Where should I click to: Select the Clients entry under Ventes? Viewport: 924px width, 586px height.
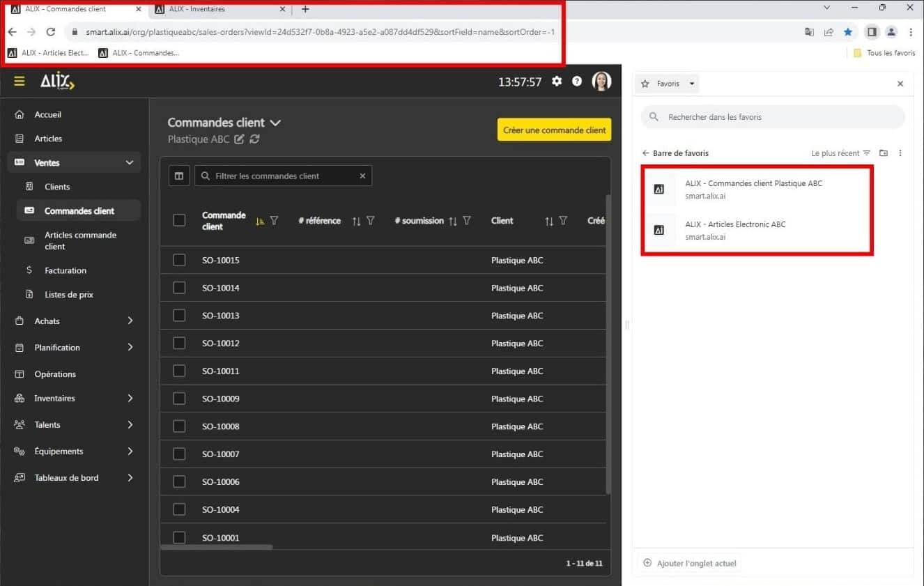click(x=59, y=186)
